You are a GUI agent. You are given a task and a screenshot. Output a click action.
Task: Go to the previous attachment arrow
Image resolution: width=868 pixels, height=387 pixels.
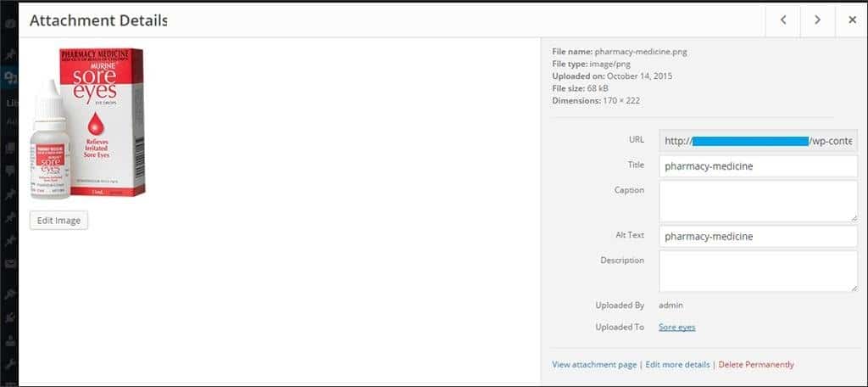click(782, 20)
